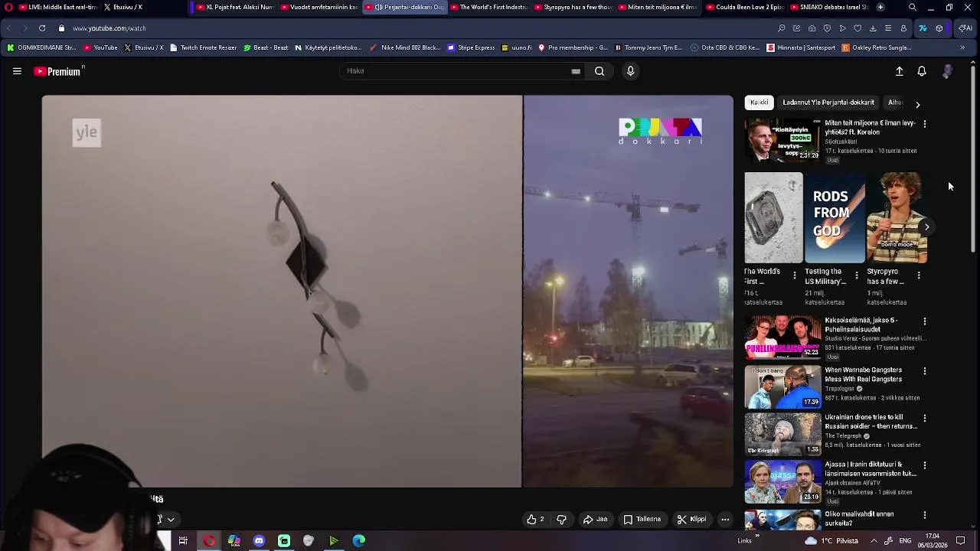Switch to The World's First Indestructible tab
The width and height of the screenshot is (980, 551).
488,7
